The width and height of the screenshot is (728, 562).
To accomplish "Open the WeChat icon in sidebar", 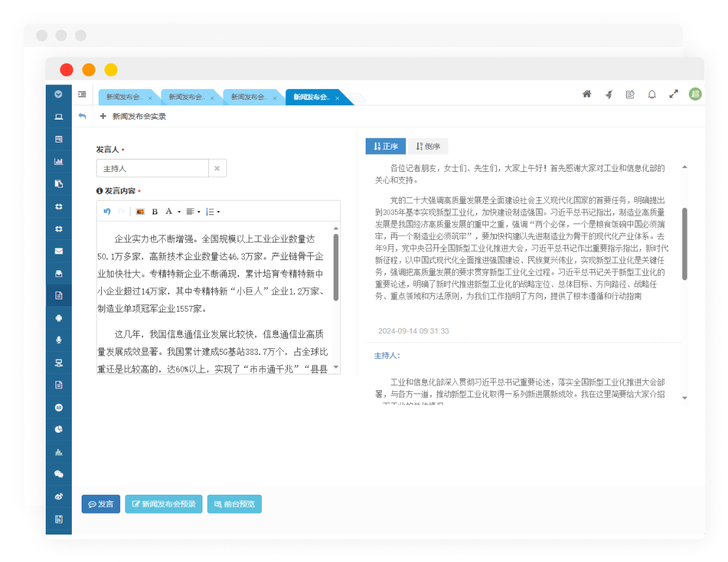I will pyautogui.click(x=59, y=474).
